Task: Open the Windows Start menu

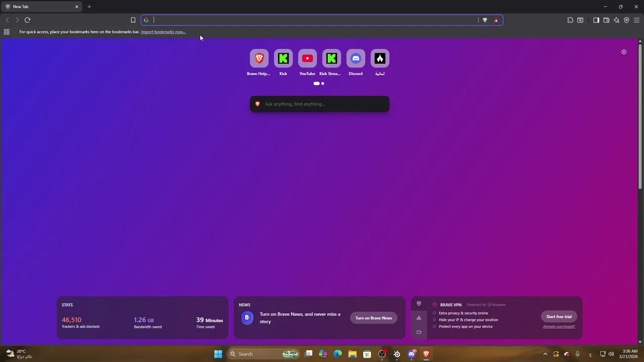Action: (x=218, y=354)
